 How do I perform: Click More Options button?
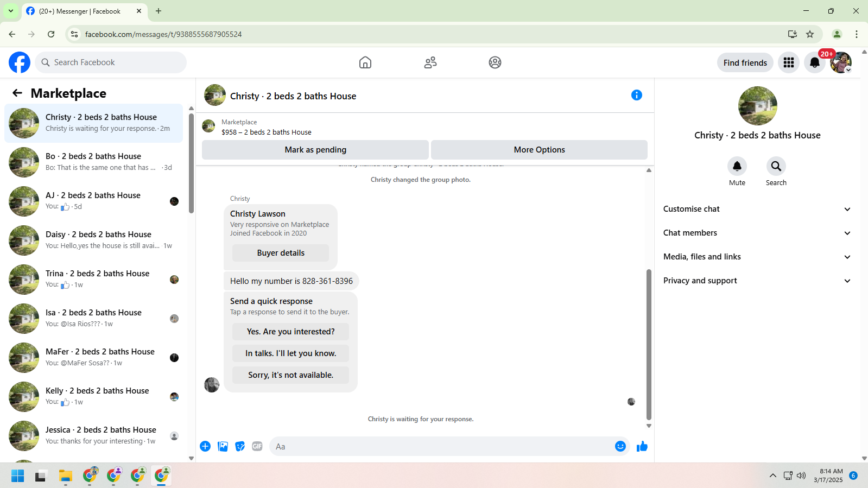tap(539, 150)
